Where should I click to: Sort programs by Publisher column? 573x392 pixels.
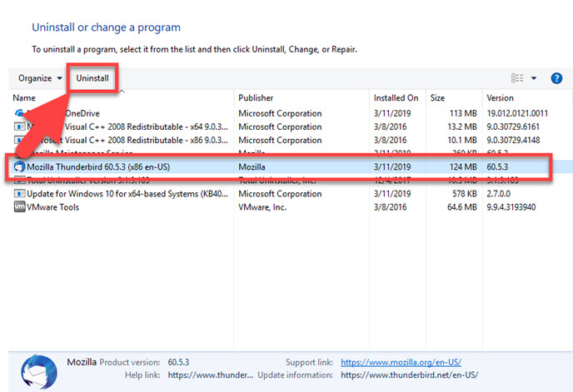tap(257, 98)
